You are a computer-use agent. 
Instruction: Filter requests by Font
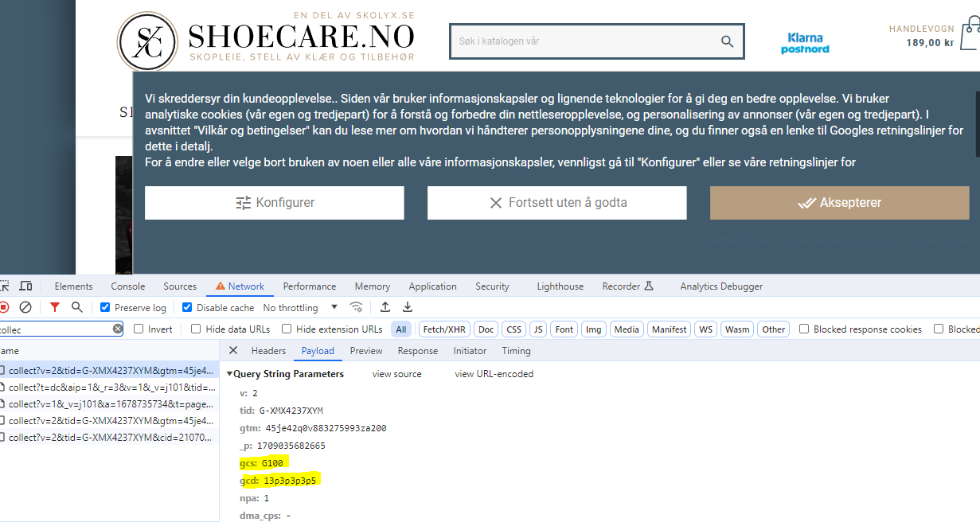pos(564,329)
